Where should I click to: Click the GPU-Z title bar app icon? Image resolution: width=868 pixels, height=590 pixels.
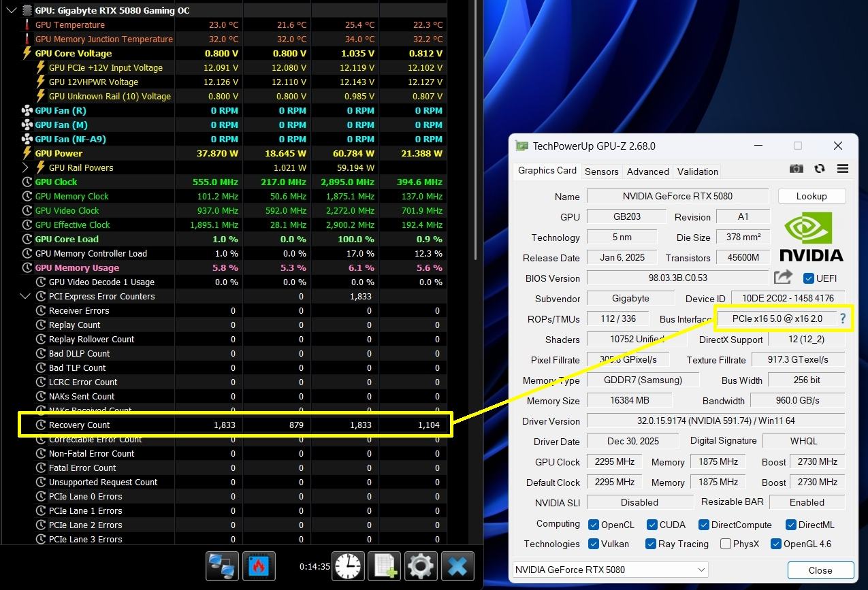(x=521, y=146)
